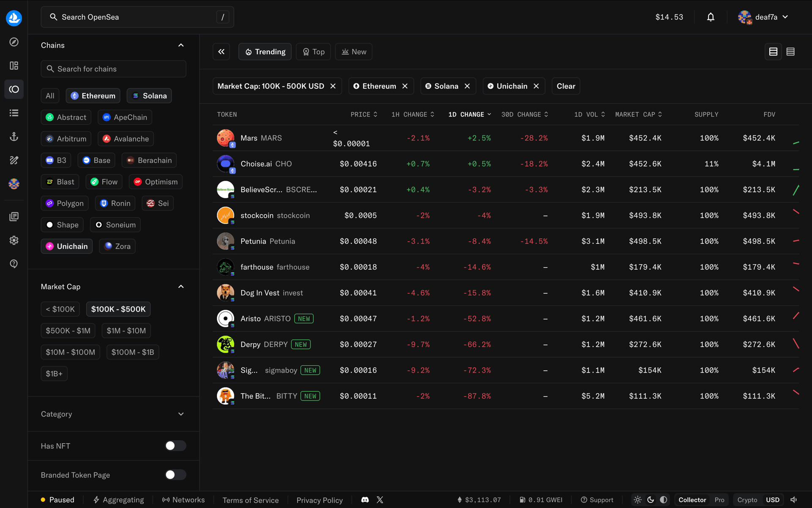Expand the Category section
This screenshot has width=812, height=508.
tap(181, 414)
